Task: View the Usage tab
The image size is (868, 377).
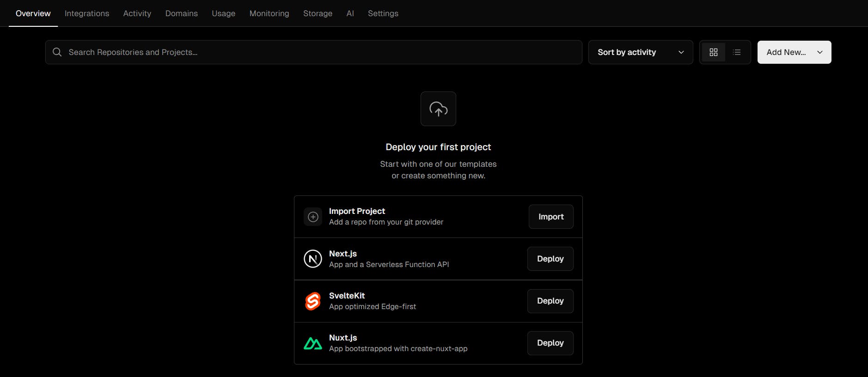Action: point(224,13)
